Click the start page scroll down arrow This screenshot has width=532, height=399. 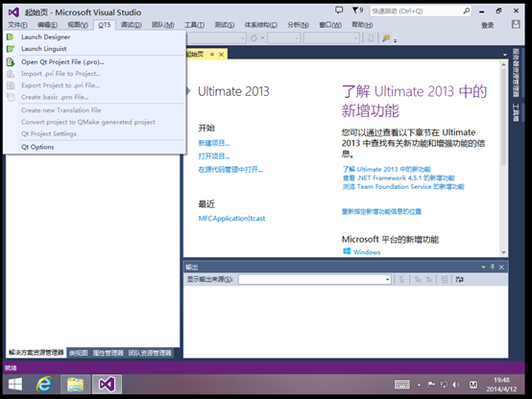[x=503, y=252]
